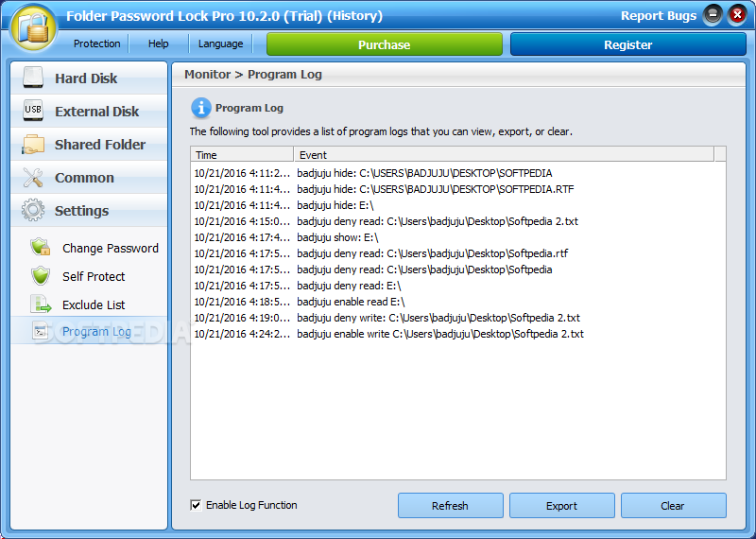Open the Shared Folder section
This screenshot has width=756, height=539.
pos(89,145)
